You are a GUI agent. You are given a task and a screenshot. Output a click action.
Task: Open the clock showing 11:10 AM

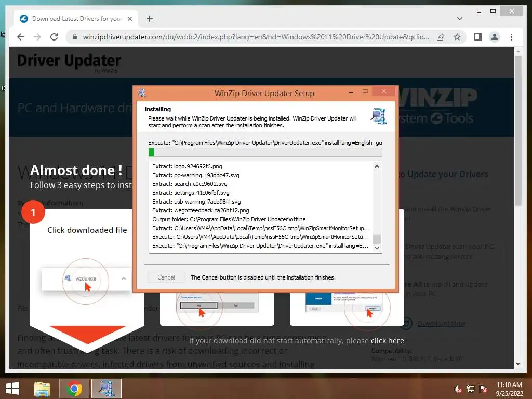tap(509, 389)
